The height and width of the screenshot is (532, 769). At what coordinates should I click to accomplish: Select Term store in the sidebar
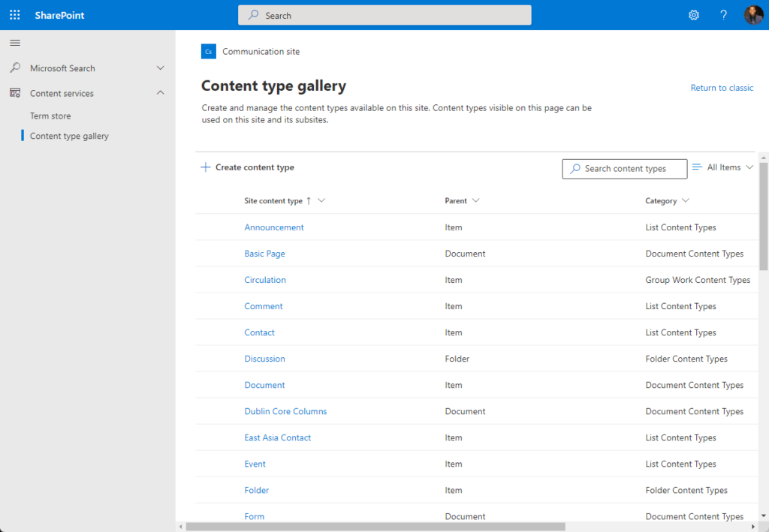click(50, 116)
